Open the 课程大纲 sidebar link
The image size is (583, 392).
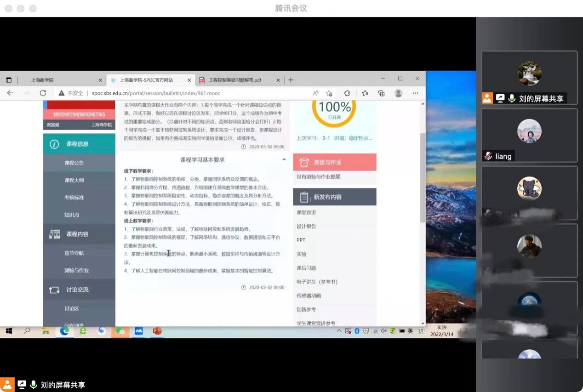point(74,180)
